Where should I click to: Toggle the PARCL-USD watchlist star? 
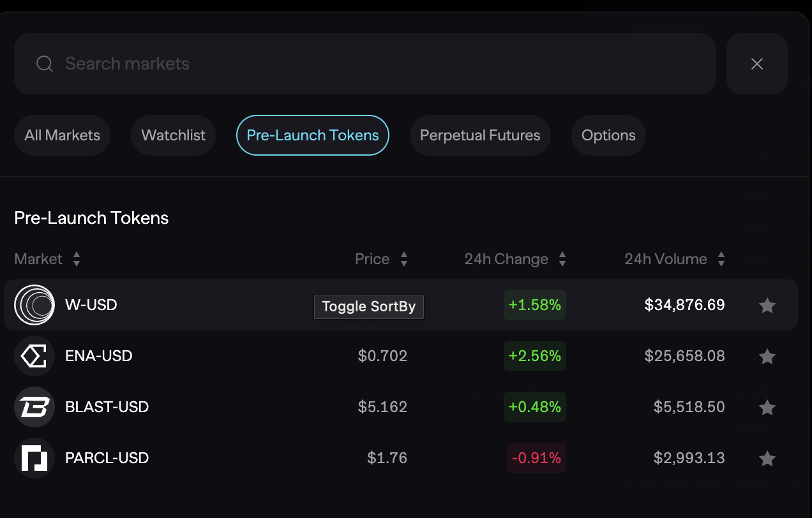click(767, 458)
